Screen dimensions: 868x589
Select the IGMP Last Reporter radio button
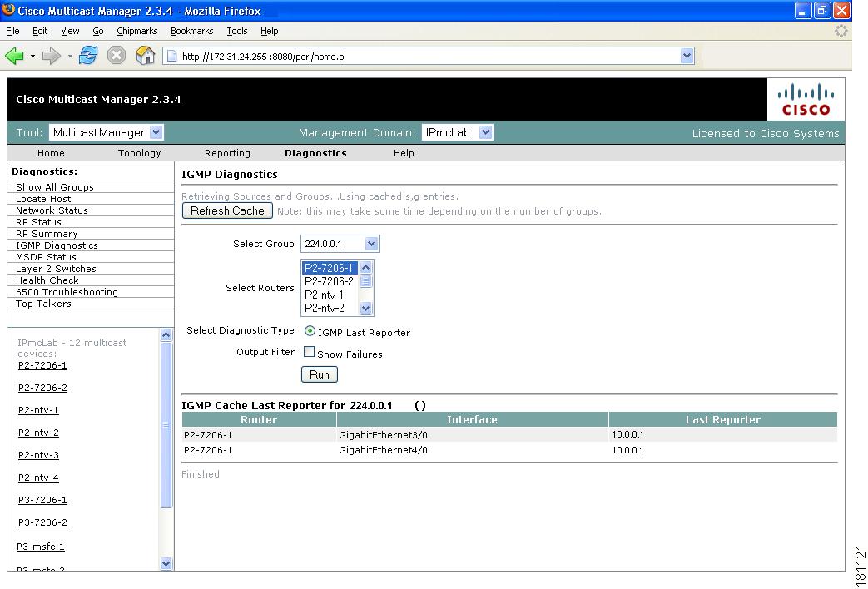(x=310, y=331)
